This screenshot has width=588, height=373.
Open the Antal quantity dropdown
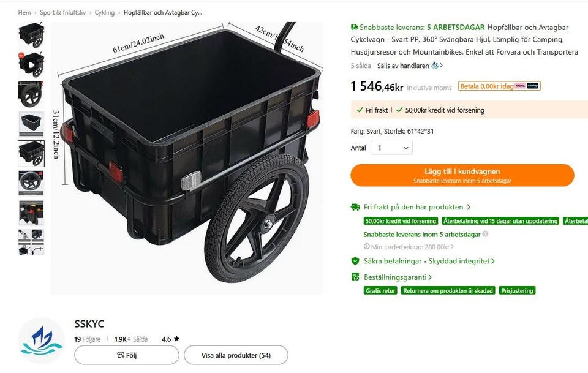(x=392, y=148)
